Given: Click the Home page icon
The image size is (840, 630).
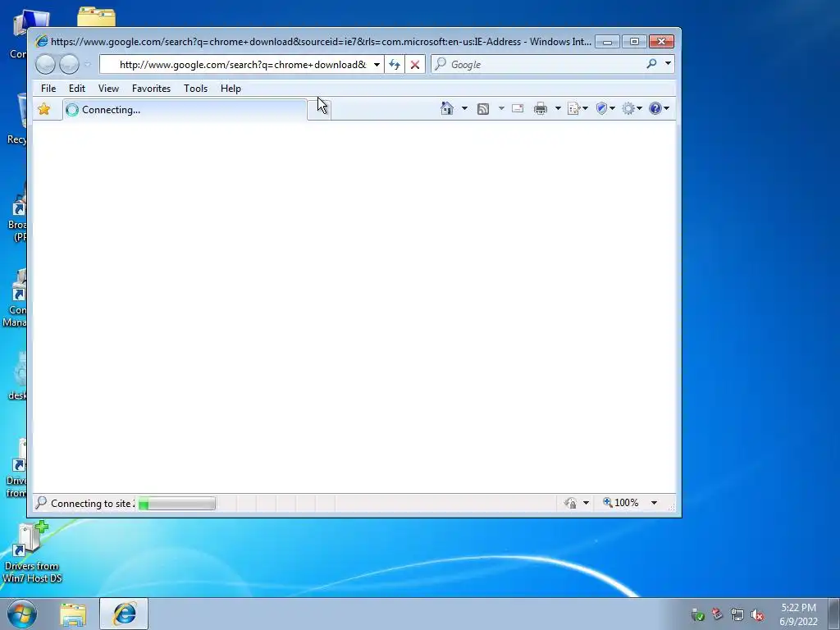Looking at the screenshot, I should pyautogui.click(x=447, y=109).
